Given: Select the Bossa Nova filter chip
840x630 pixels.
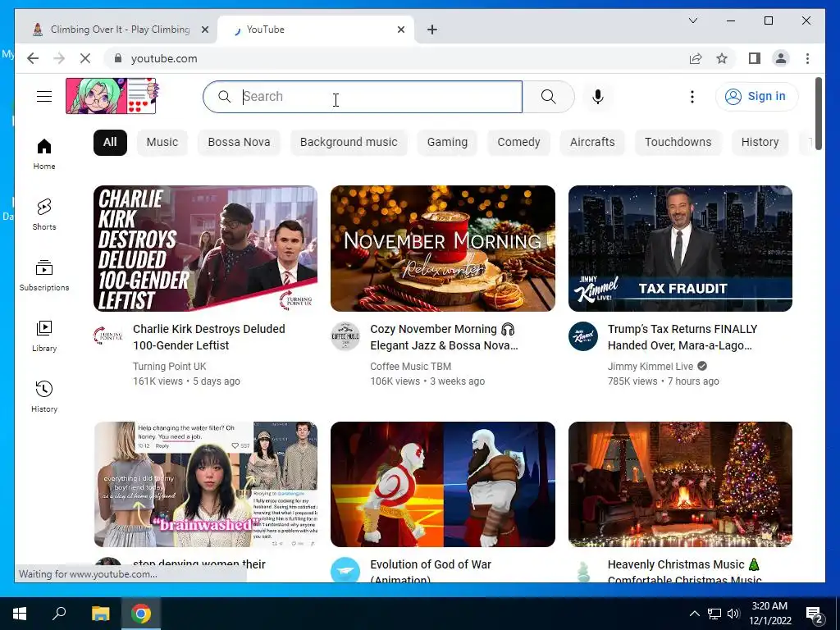Looking at the screenshot, I should [239, 143].
